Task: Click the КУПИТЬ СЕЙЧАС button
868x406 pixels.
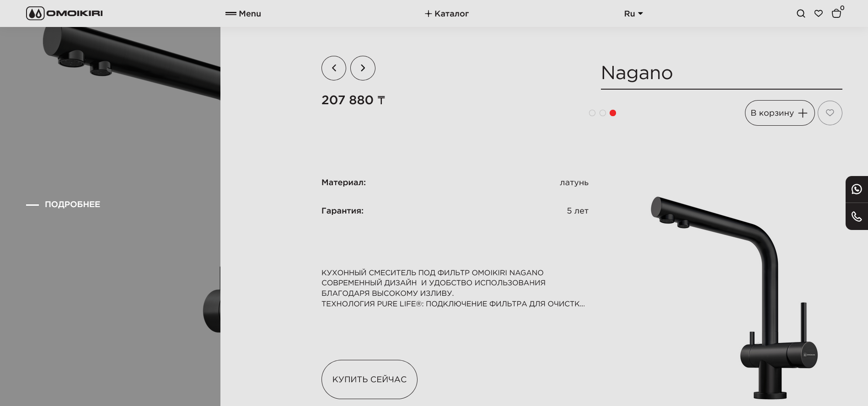Action: coord(370,379)
